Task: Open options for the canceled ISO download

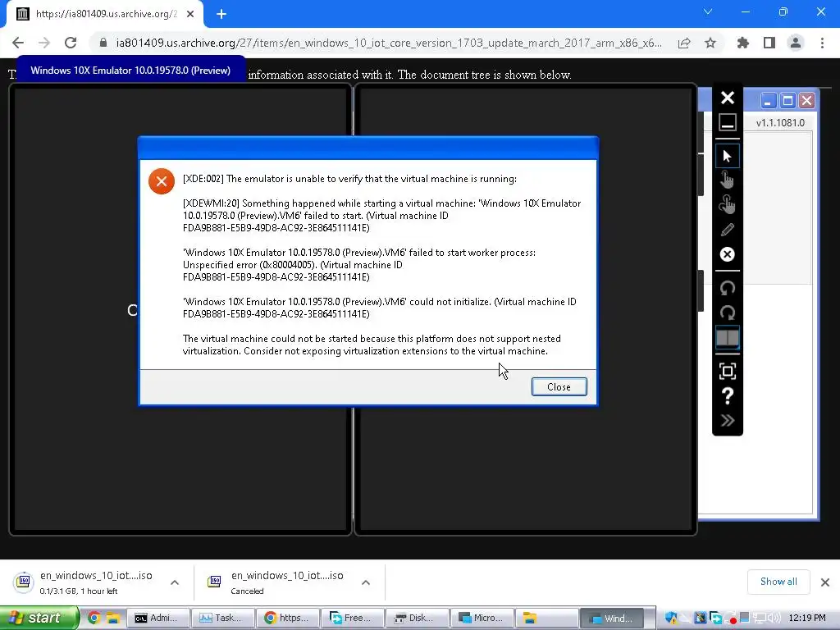Action: pos(366,582)
